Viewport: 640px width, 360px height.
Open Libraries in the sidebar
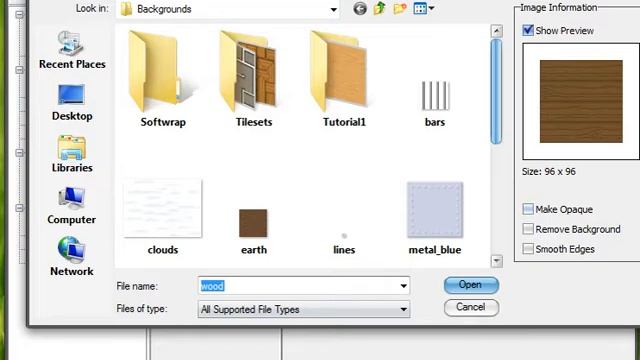(x=72, y=154)
